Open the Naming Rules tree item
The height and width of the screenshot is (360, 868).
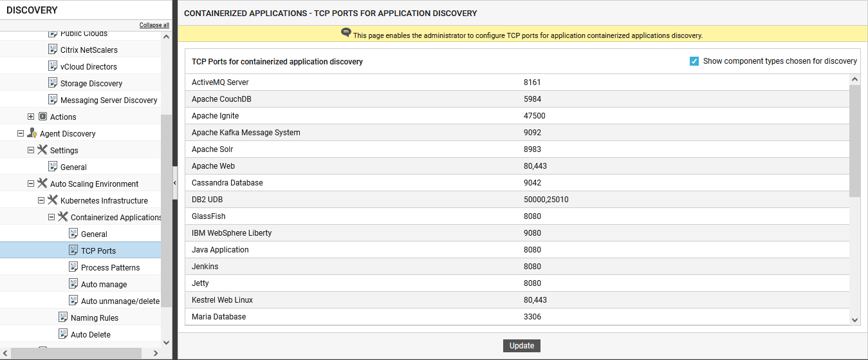coord(95,317)
